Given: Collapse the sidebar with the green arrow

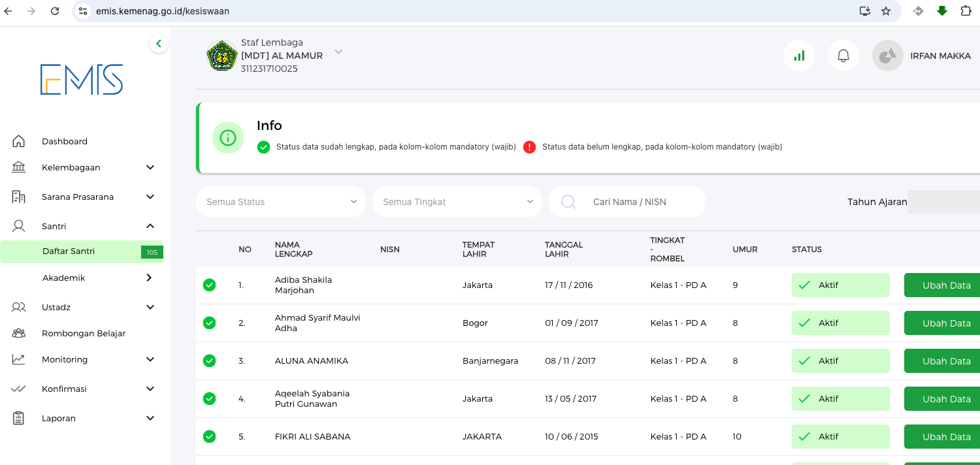Looking at the screenshot, I should click(x=158, y=44).
